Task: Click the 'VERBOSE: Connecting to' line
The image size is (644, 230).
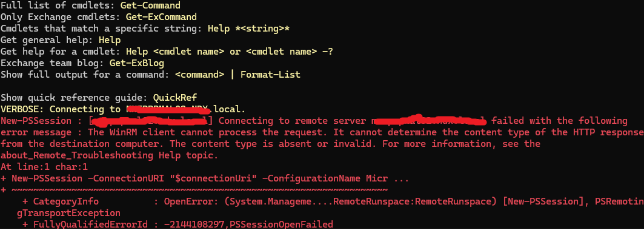Action: pyautogui.click(x=123, y=109)
